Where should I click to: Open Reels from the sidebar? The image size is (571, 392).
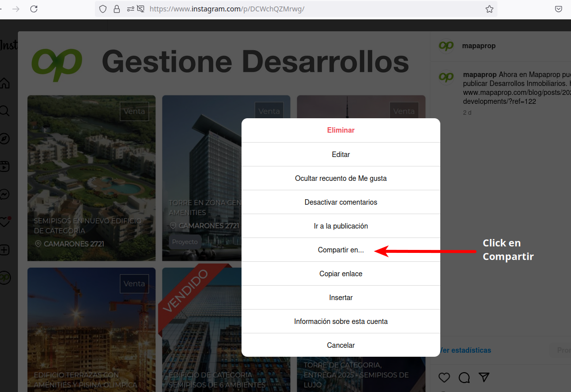[4, 166]
